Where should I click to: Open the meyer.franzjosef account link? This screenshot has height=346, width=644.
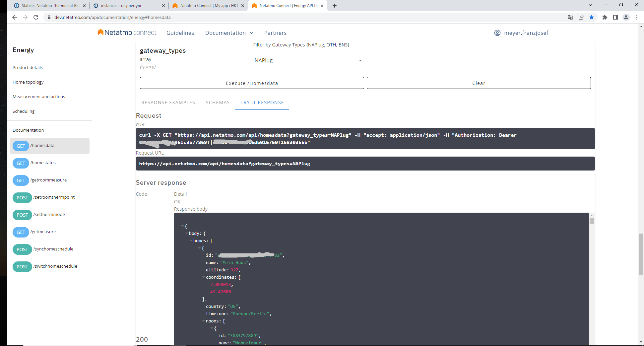point(526,33)
